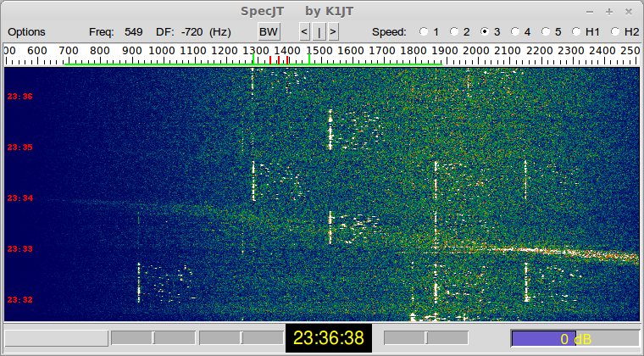644x356 pixels.
Task: Select Speed 3 radio button
Action: (485, 31)
